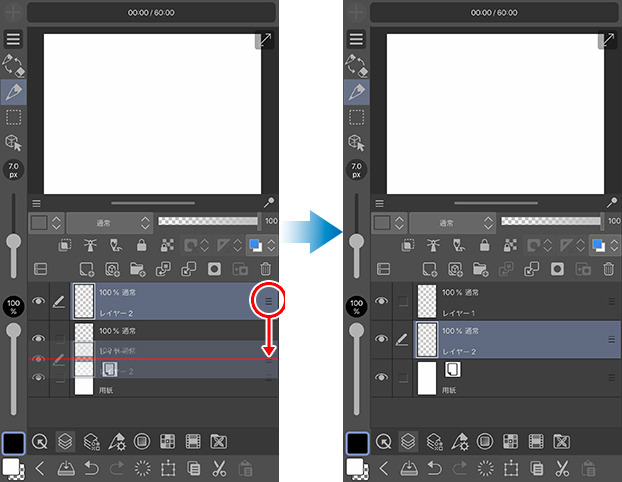
Task: Switch pen and eraser in left screenshot
Action: click(13, 65)
